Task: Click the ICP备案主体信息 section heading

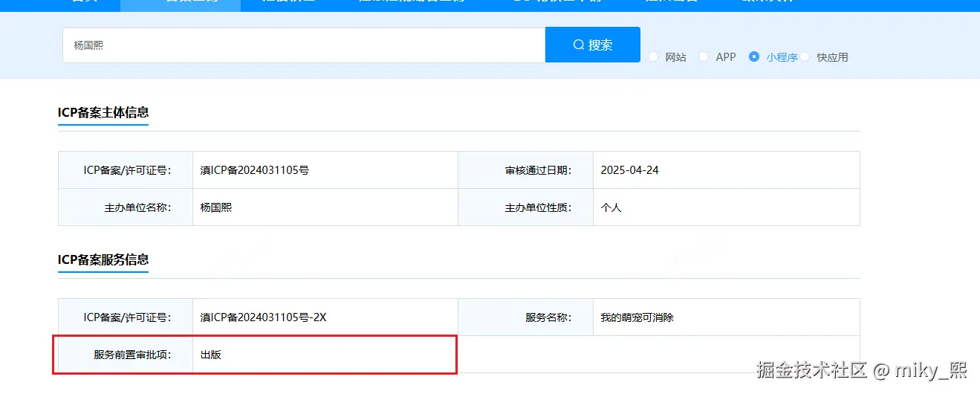Action: pyautogui.click(x=103, y=112)
